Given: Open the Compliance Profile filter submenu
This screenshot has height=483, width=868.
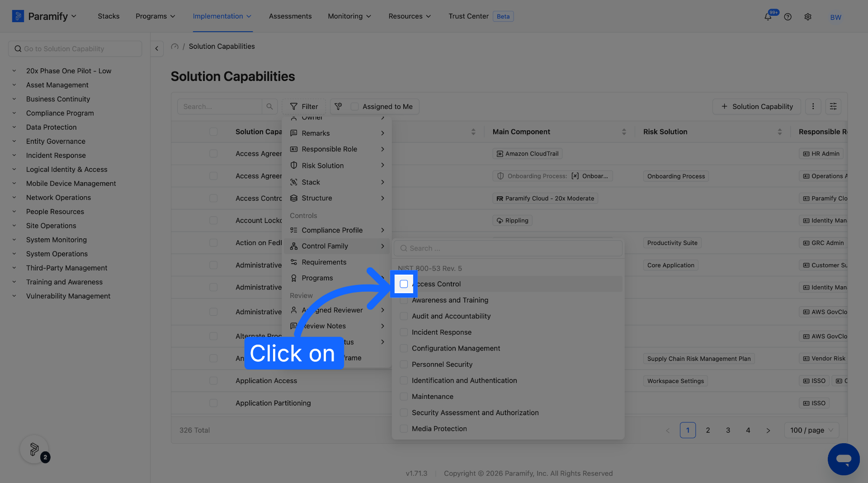Looking at the screenshot, I should (x=337, y=230).
